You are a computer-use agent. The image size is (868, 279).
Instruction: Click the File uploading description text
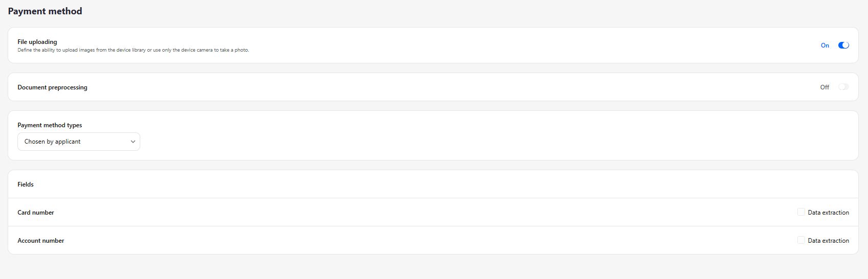click(133, 50)
